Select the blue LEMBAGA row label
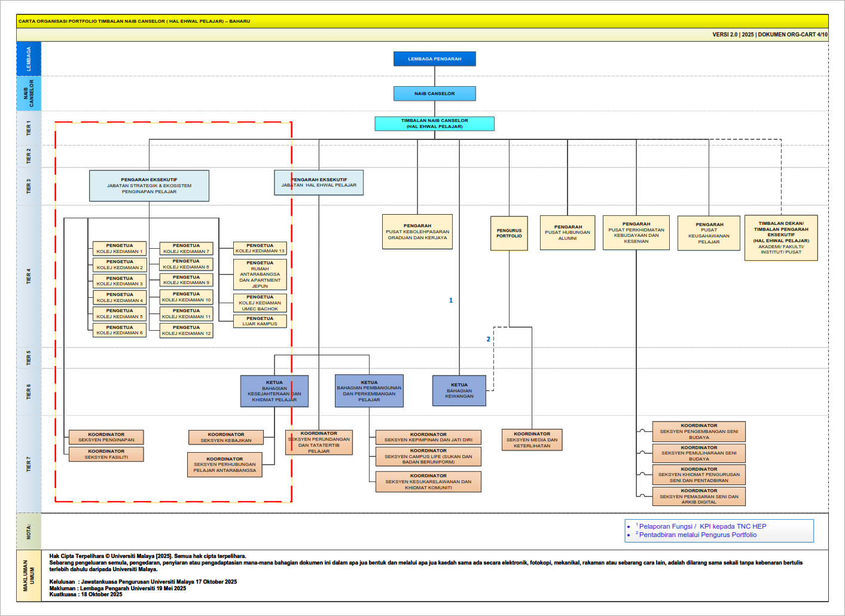The image size is (845, 616). (x=29, y=59)
